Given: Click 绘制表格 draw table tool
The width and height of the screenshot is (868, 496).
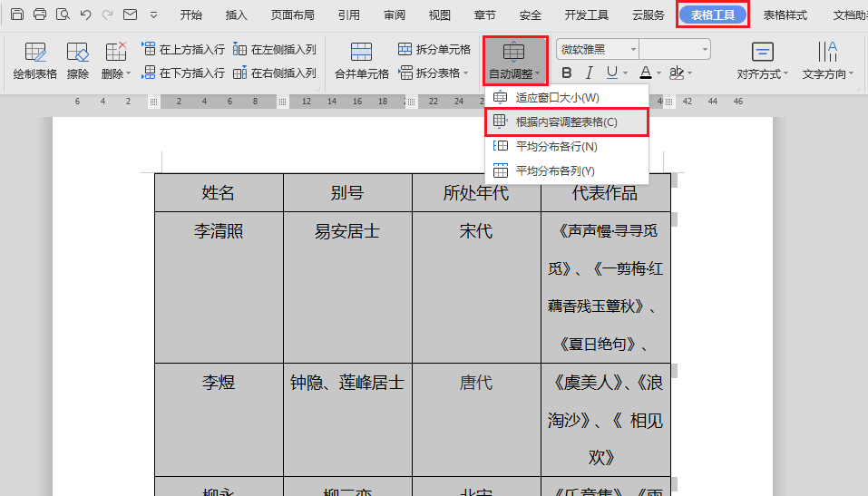Looking at the screenshot, I should 34,61.
